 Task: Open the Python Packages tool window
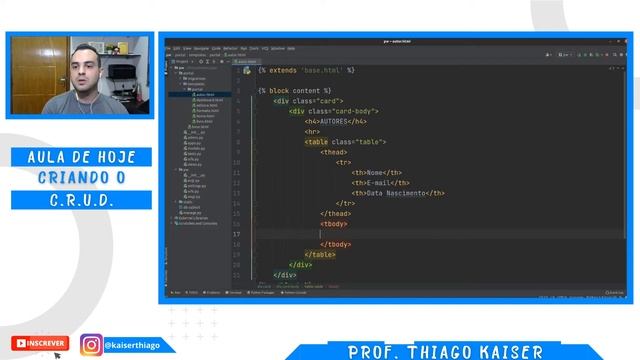261,293
